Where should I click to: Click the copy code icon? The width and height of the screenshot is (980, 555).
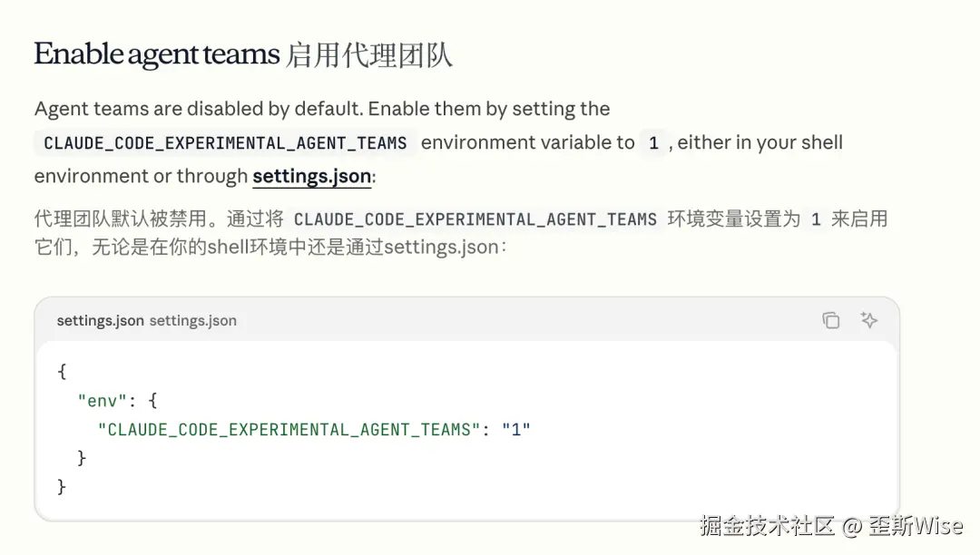(830, 320)
